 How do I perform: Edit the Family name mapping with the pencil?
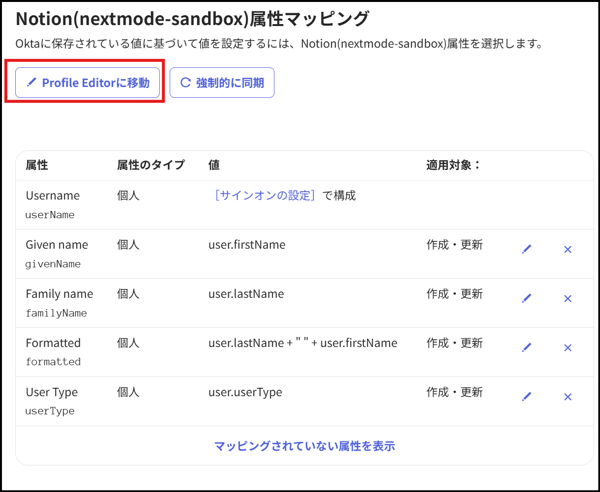click(x=527, y=298)
